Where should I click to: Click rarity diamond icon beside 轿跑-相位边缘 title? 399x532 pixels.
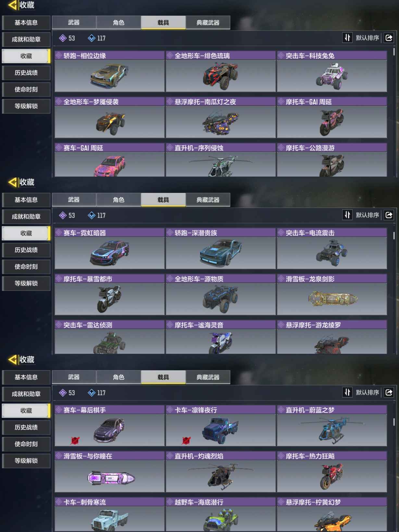tap(59, 56)
